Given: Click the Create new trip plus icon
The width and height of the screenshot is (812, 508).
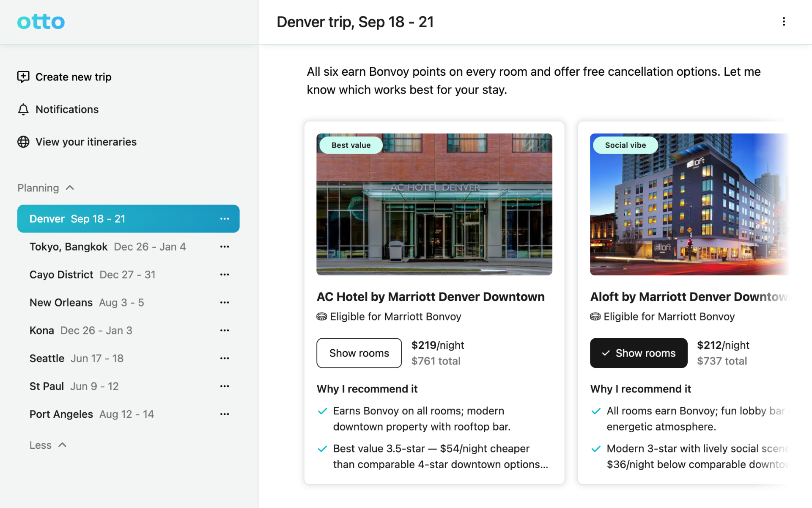Looking at the screenshot, I should (23, 77).
